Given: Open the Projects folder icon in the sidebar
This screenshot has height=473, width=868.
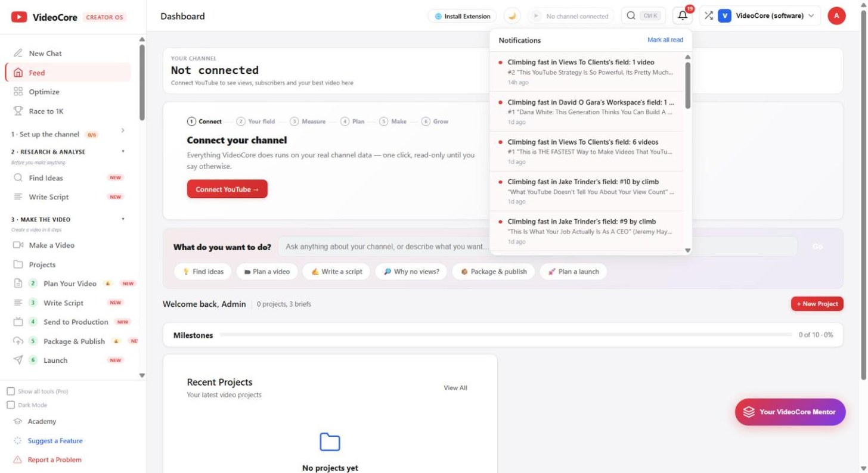Looking at the screenshot, I should tap(18, 264).
